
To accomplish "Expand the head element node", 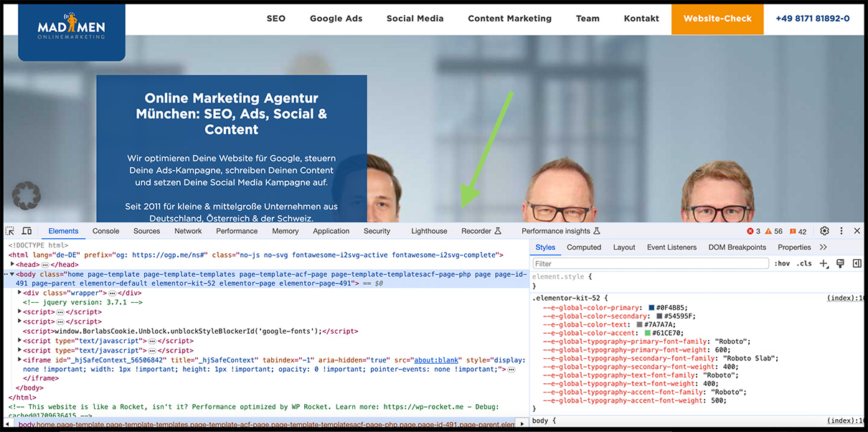I will [x=11, y=265].
